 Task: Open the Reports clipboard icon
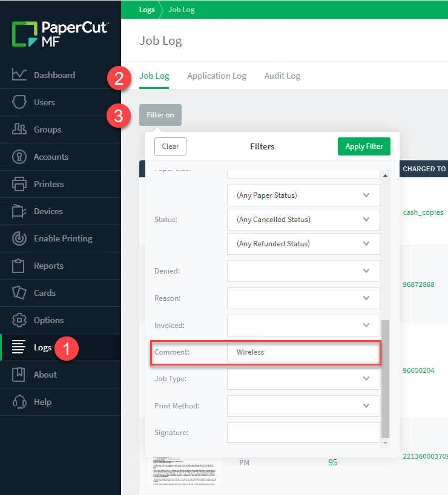pyautogui.click(x=18, y=266)
